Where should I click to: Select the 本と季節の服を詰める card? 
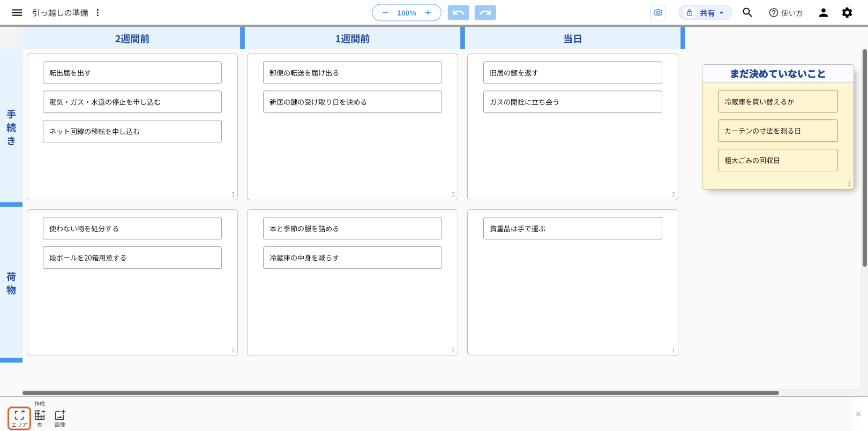tap(353, 228)
